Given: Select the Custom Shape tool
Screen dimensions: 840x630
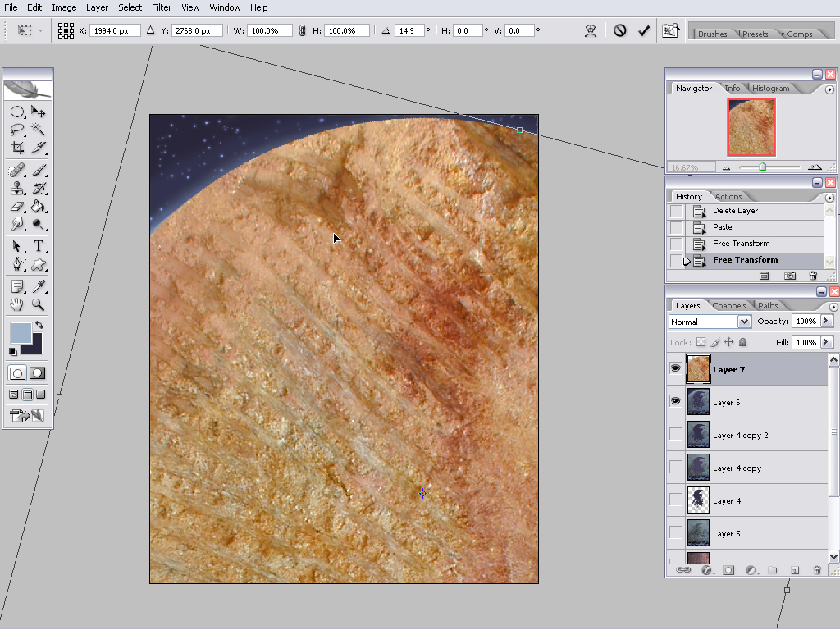Looking at the screenshot, I should [38, 264].
